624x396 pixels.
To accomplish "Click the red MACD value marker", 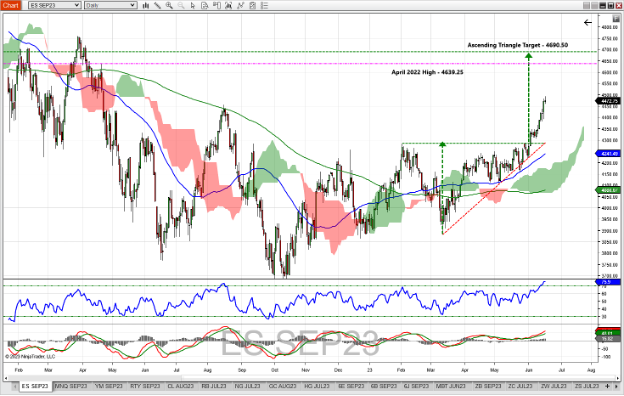I will (608, 329).
